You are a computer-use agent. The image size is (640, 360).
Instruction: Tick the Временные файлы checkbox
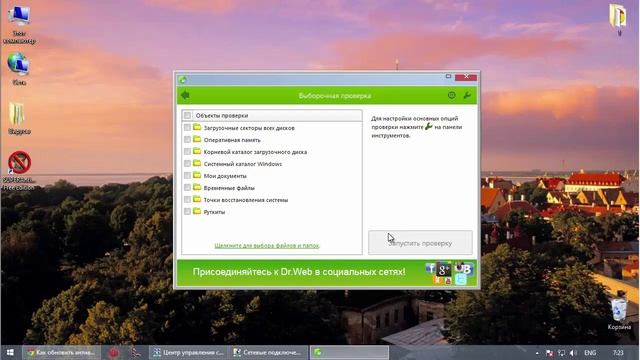coord(187,187)
